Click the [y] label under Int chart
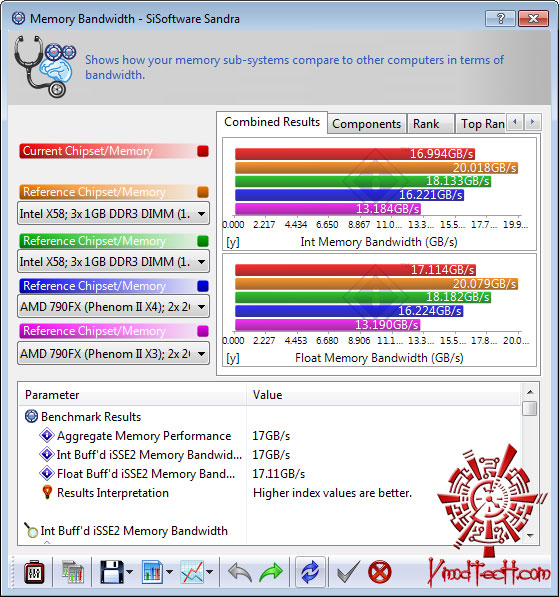 click(x=233, y=242)
